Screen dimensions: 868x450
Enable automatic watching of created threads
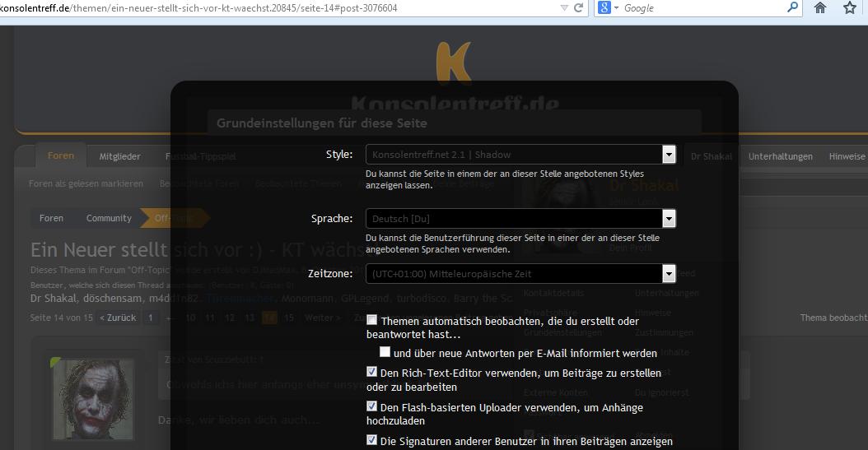[x=372, y=320]
